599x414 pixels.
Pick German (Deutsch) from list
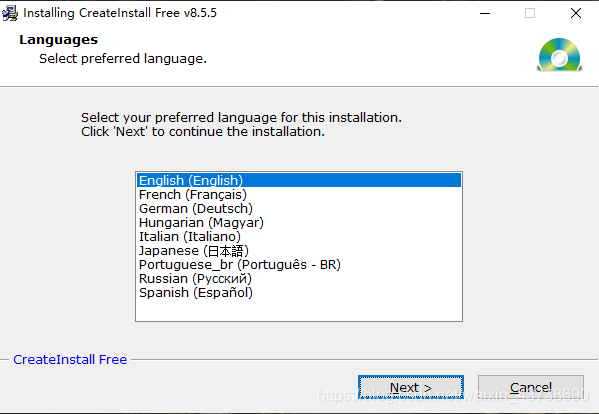(299, 209)
